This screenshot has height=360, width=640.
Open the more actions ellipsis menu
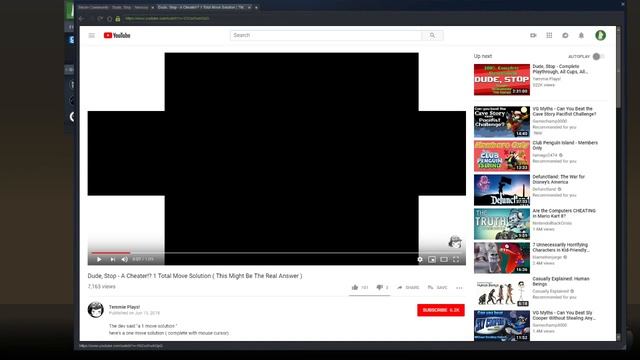(x=459, y=288)
